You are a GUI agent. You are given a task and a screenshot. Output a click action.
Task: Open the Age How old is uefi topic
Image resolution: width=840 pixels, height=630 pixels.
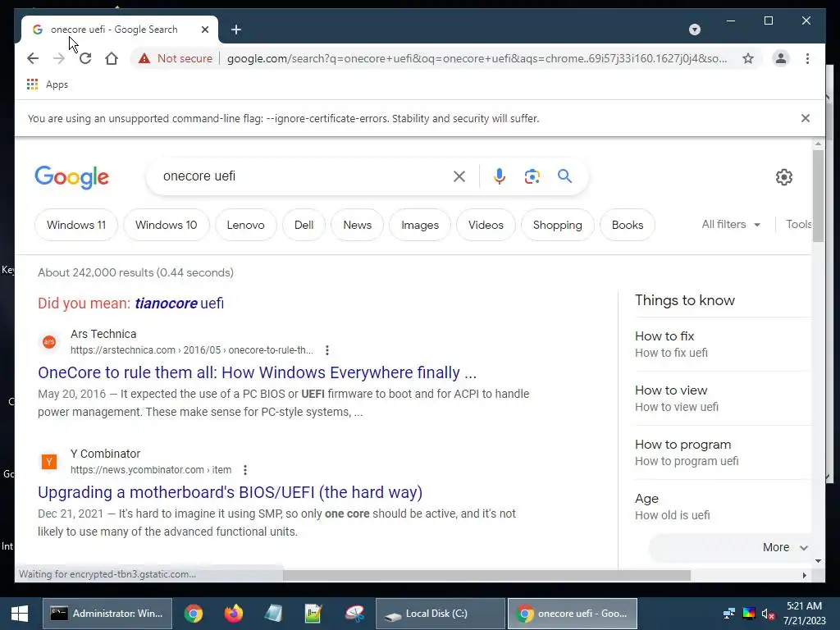[721, 507]
